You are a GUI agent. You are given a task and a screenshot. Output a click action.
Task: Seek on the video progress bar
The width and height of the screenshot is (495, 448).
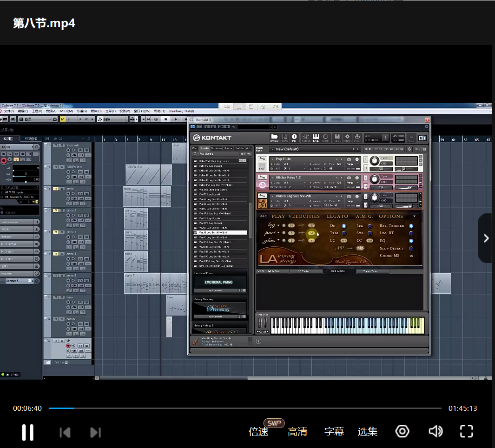tap(245, 408)
